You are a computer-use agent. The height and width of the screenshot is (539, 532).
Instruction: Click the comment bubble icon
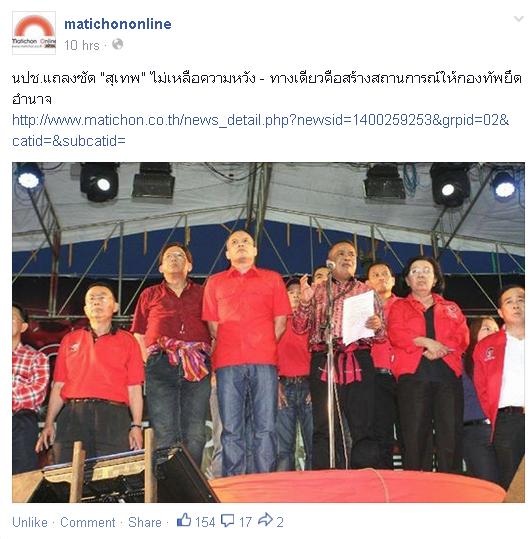coord(227,520)
